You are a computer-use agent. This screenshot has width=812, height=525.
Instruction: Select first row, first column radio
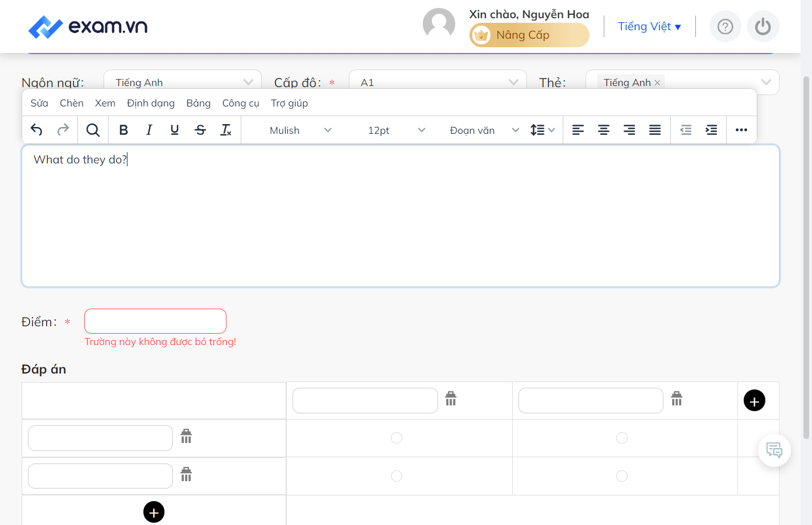coord(397,438)
